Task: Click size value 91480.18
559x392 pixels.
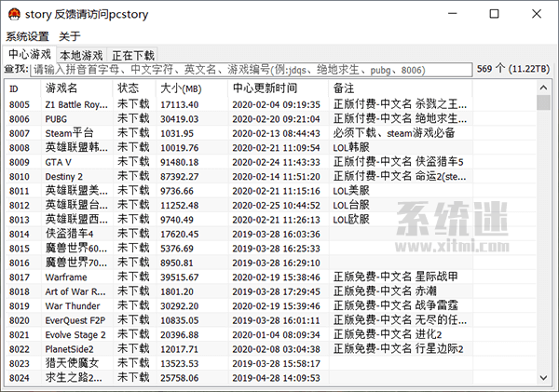Action: (179, 162)
